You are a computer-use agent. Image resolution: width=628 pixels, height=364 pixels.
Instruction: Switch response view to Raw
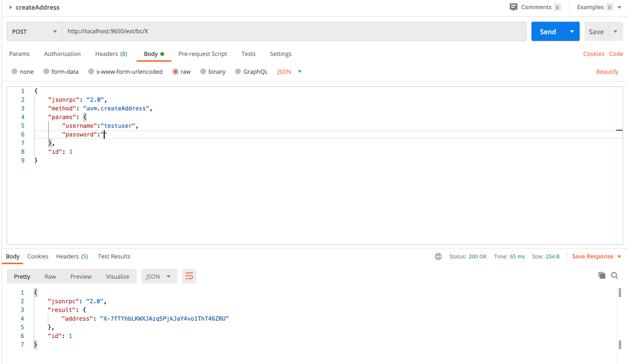click(50, 277)
